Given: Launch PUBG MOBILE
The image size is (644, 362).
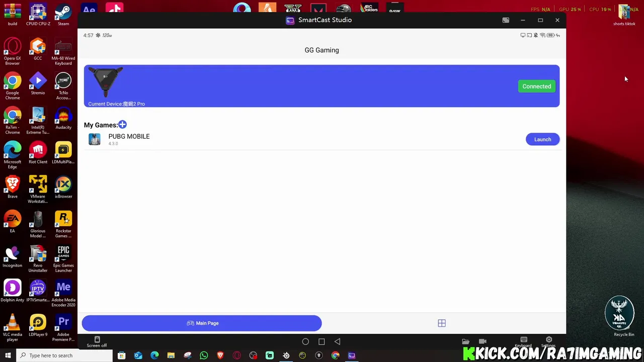Looking at the screenshot, I should click(x=542, y=139).
